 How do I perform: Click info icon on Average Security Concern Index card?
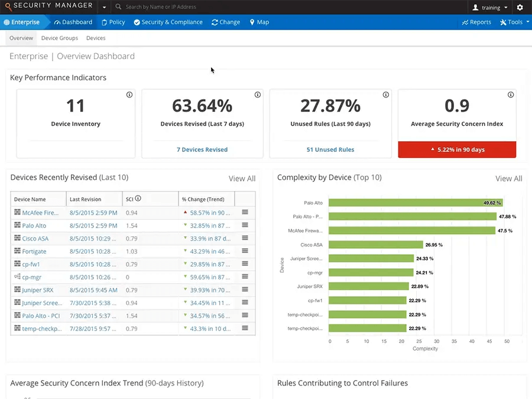coord(511,95)
